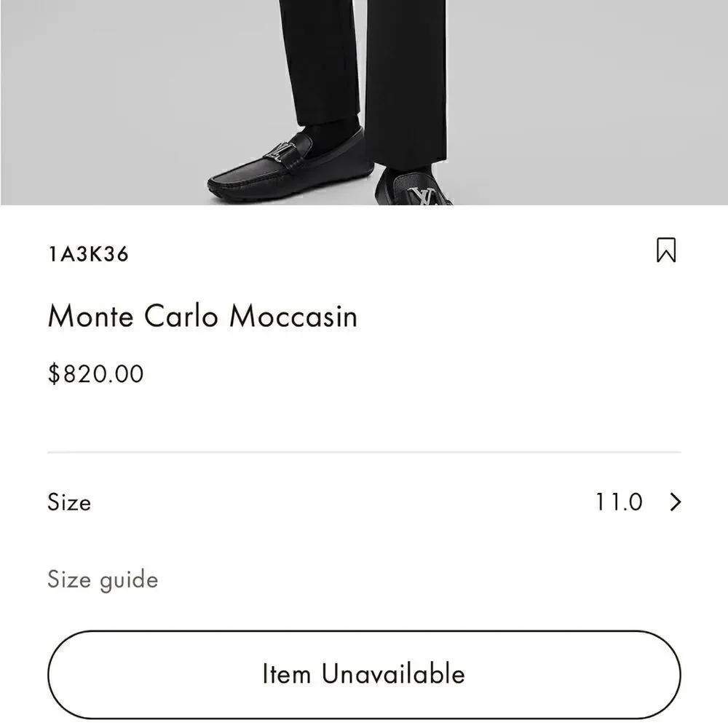Open the Size guide link
Image resolution: width=728 pixels, height=728 pixels.
click(103, 579)
